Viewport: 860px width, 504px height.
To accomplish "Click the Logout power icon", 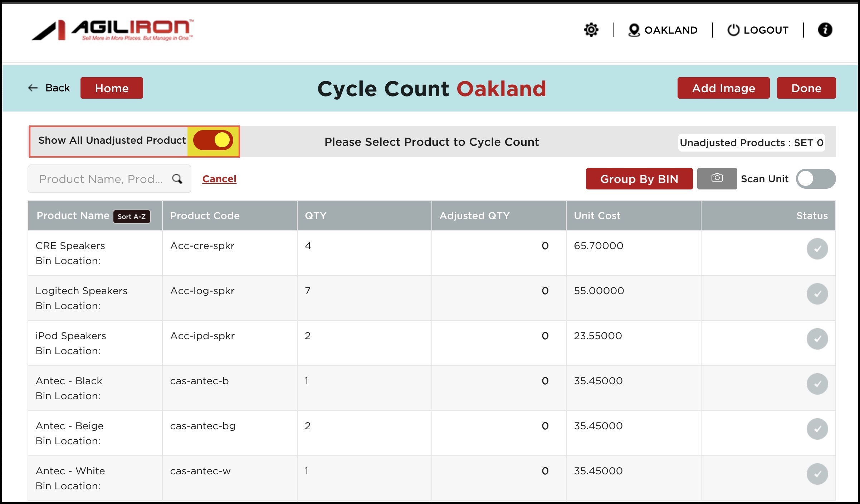I will [733, 30].
